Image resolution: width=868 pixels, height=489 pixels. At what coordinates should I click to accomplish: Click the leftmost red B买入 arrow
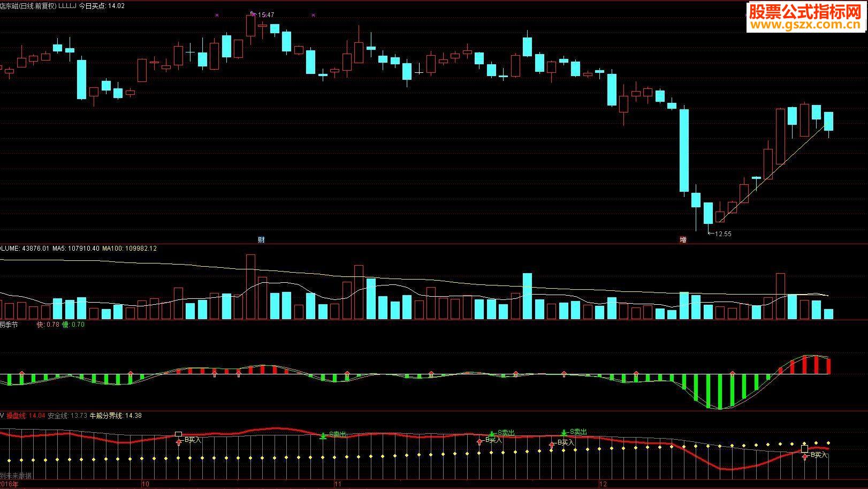tap(179, 442)
